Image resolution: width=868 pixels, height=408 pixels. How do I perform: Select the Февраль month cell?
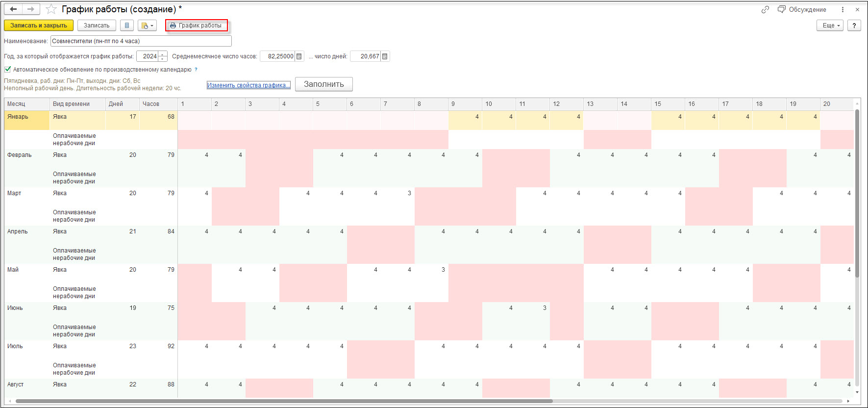coord(27,158)
